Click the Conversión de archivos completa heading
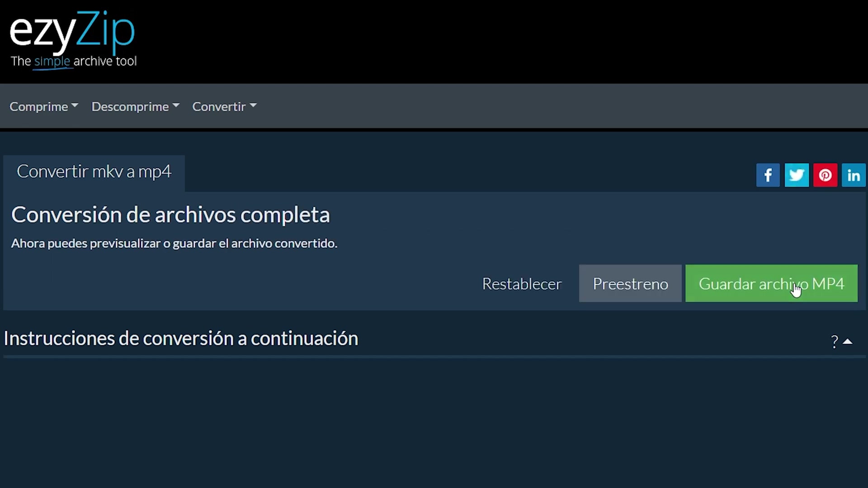Viewport: 868px width, 488px height. [170, 215]
